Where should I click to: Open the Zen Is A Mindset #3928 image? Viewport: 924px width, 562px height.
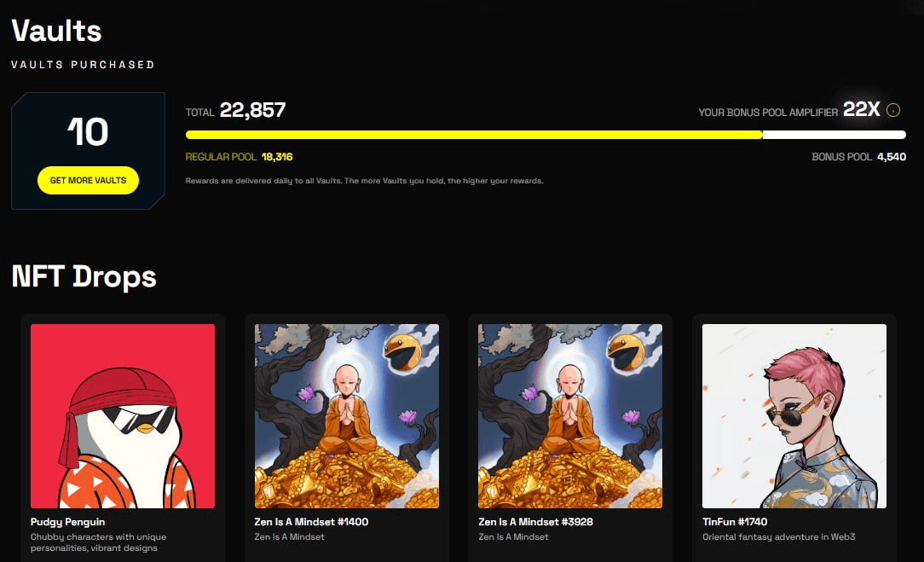570,416
